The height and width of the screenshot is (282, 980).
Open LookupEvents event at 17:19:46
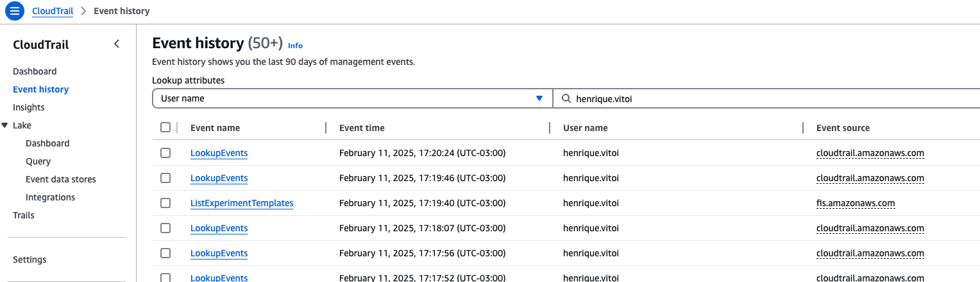(x=219, y=178)
